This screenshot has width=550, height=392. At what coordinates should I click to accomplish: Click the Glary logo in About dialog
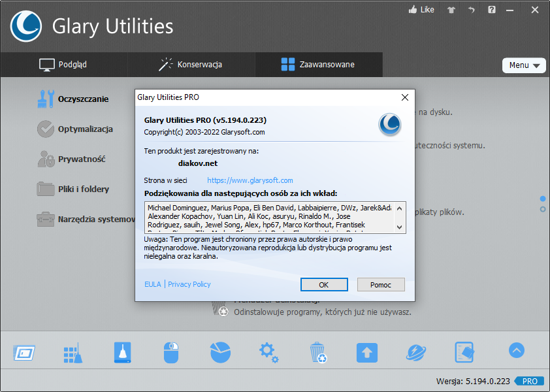[390, 125]
